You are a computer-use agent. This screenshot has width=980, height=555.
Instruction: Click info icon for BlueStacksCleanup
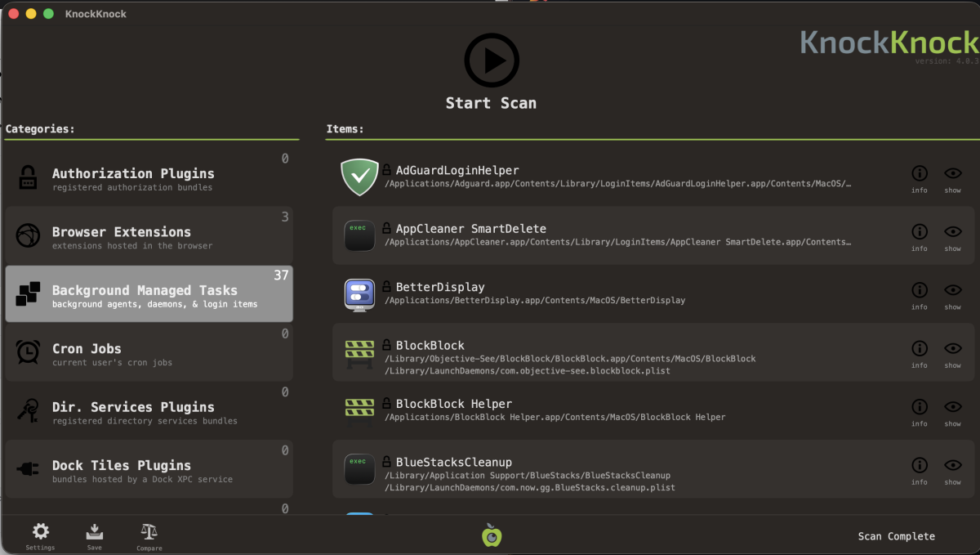[920, 465]
